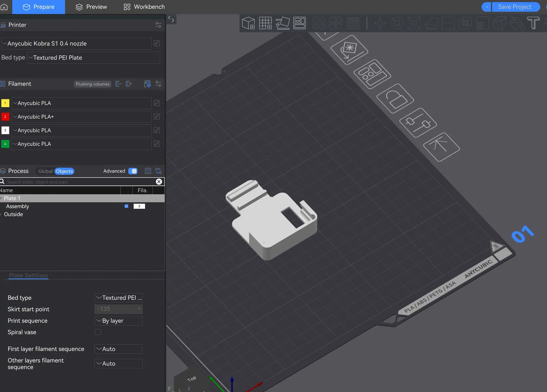Click the Arrange all objects icon

pyautogui.click(x=299, y=23)
